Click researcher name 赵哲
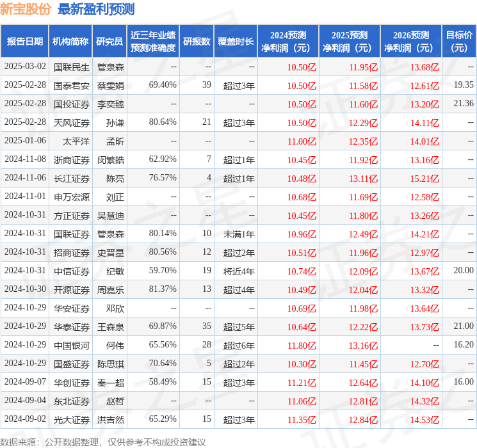Image resolution: width=477 pixels, height=448 pixels. coord(115,401)
